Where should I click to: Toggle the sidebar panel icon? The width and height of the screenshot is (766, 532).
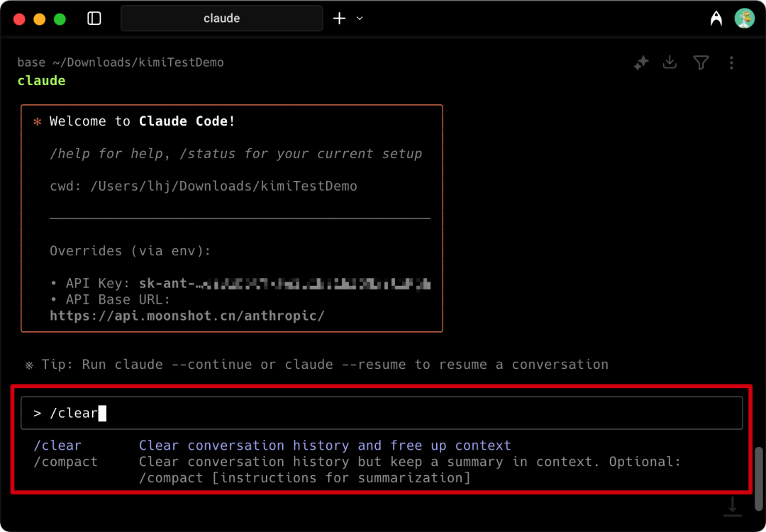(x=94, y=18)
